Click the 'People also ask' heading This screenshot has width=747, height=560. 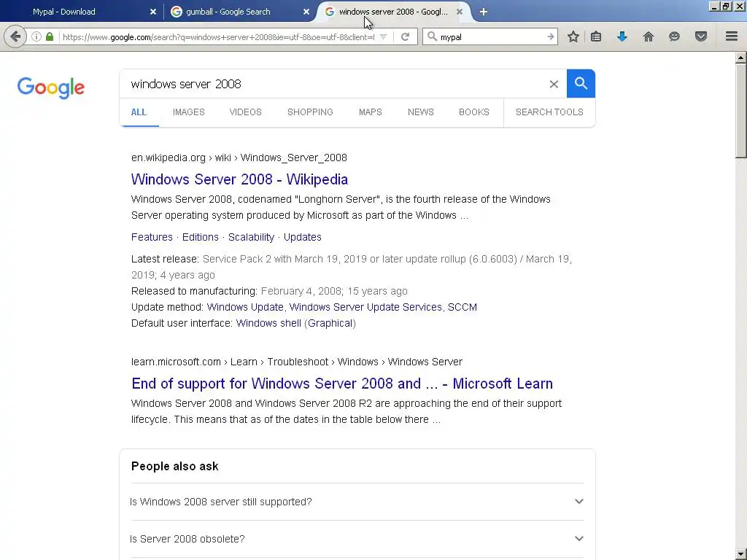click(x=175, y=466)
